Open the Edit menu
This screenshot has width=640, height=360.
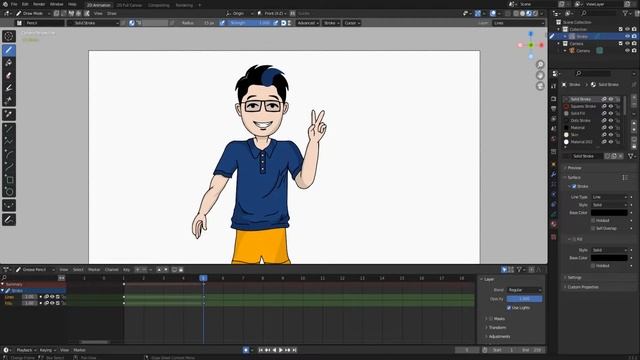[25, 4]
